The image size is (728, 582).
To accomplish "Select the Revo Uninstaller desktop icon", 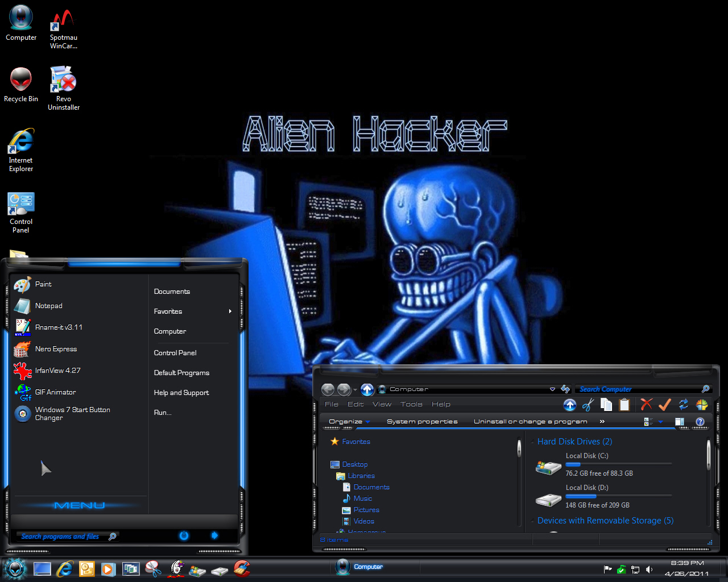I will [64, 88].
